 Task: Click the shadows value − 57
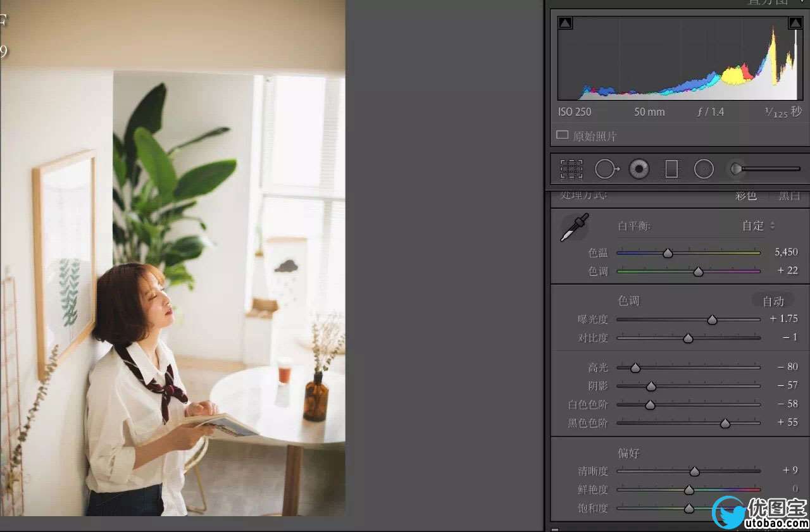788,385
